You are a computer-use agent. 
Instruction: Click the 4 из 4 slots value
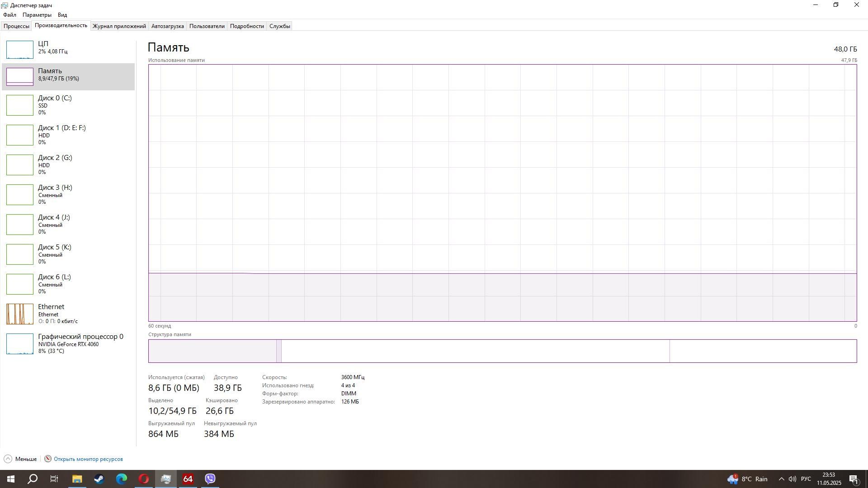[348, 385]
